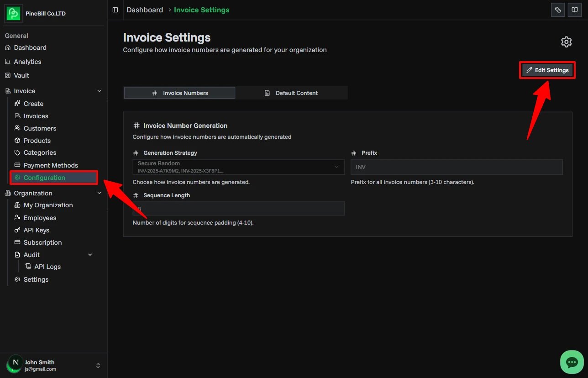Open the support chat bubble
The image size is (588, 378).
click(x=572, y=362)
